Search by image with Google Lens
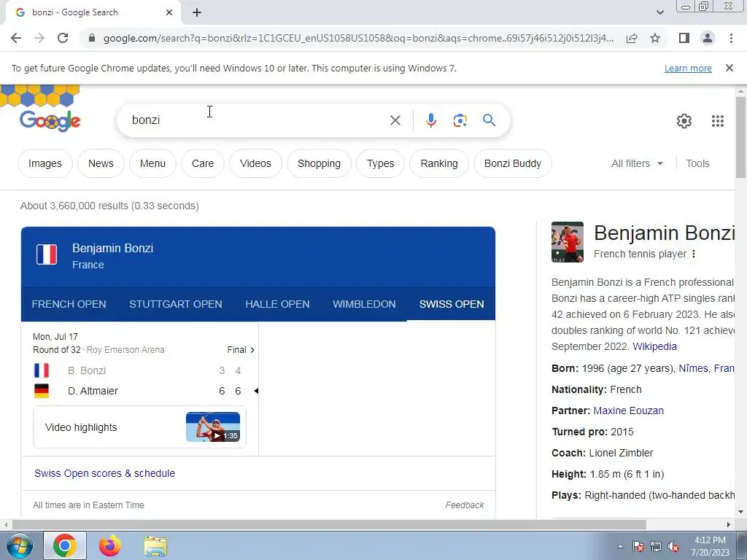Viewport: 747px width, 560px height. (460, 120)
